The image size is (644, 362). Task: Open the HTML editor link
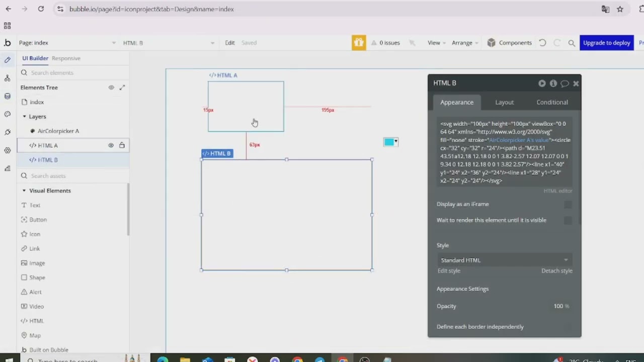tap(557, 191)
